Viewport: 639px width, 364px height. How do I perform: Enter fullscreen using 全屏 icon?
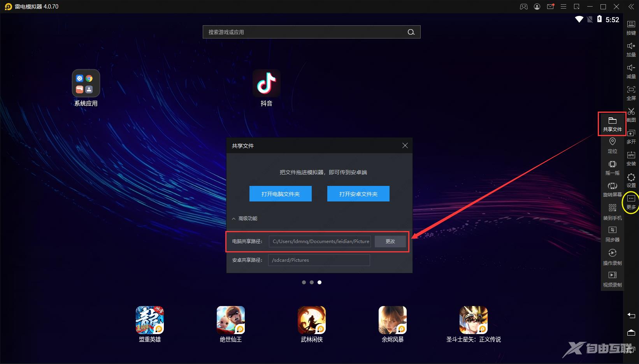(x=631, y=93)
